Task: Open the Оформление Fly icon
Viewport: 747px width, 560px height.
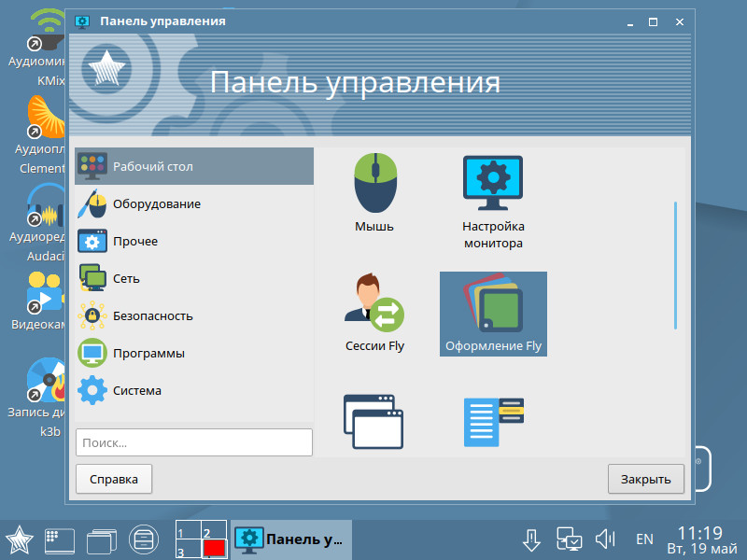Action: 493,314
